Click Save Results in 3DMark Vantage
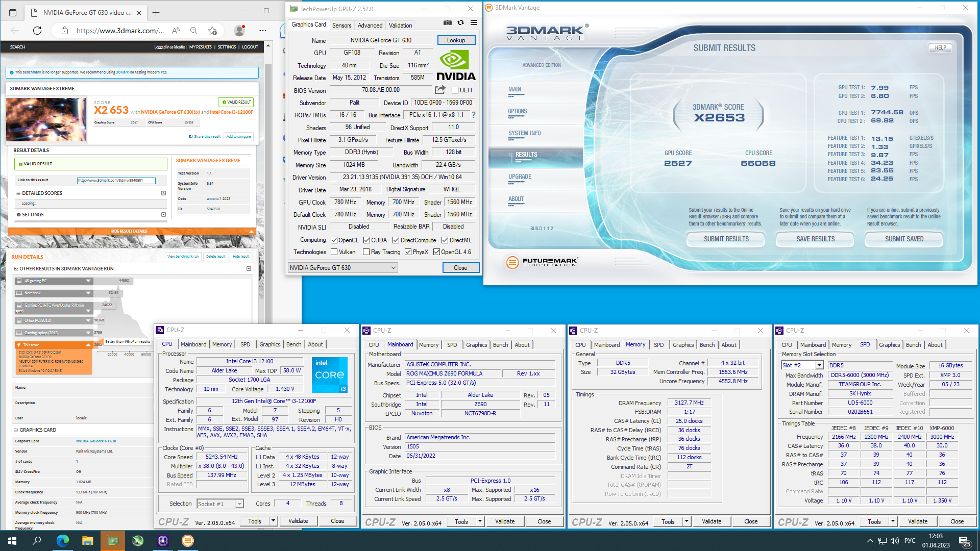 click(x=815, y=239)
